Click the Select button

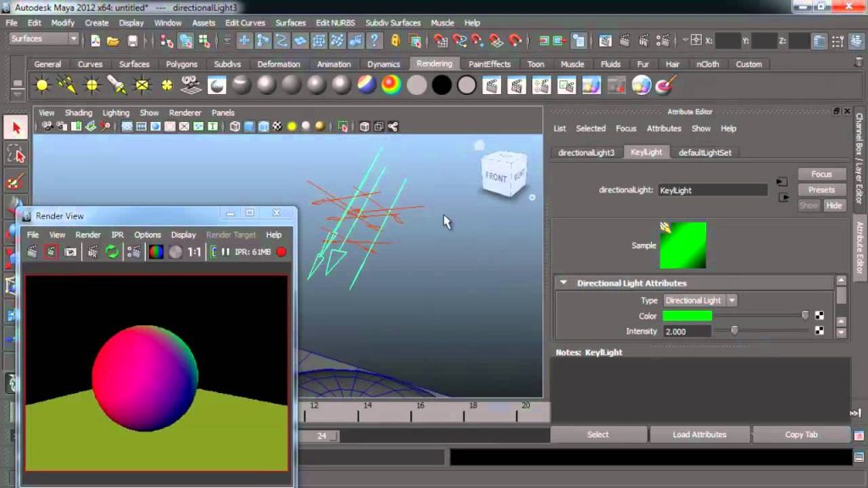(x=598, y=435)
